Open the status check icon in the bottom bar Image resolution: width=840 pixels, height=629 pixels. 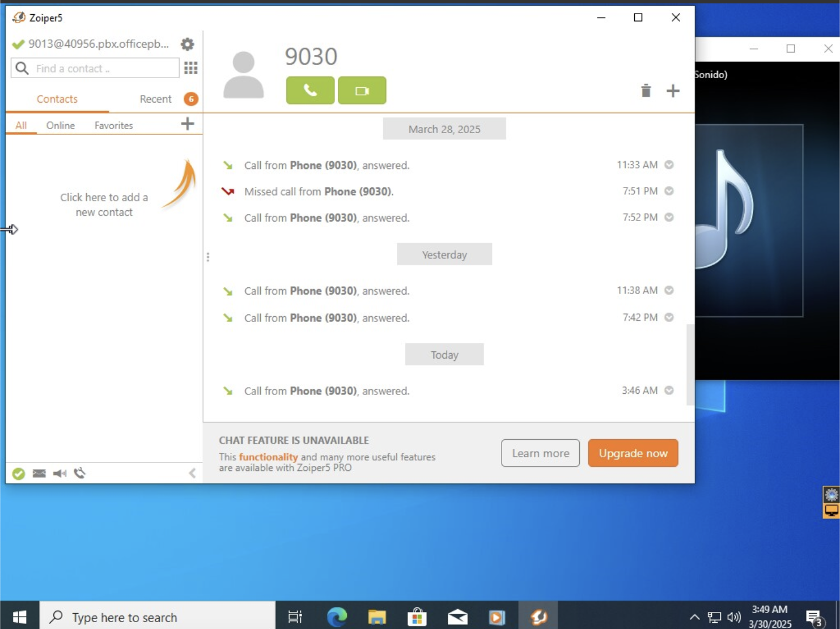point(19,474)
